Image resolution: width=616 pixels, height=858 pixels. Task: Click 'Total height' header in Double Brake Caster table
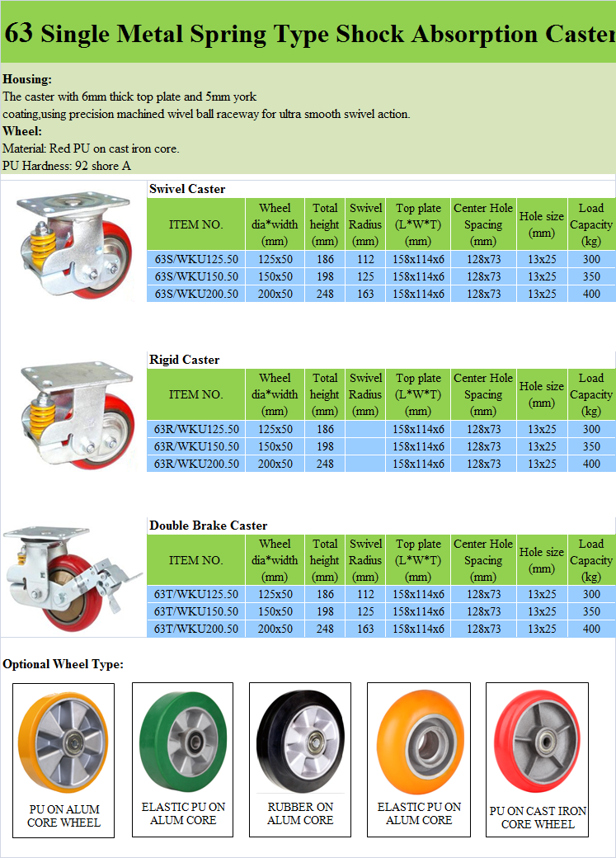point(325,560)
